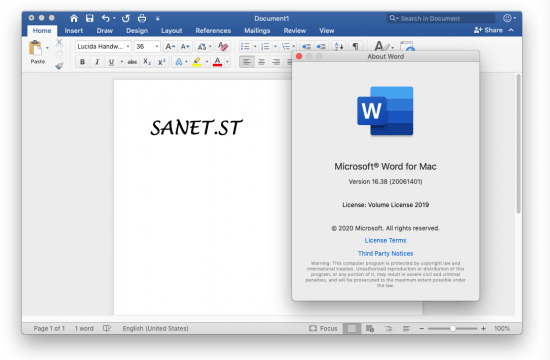
Task: Open the font size dropdown
Action: 156,46
